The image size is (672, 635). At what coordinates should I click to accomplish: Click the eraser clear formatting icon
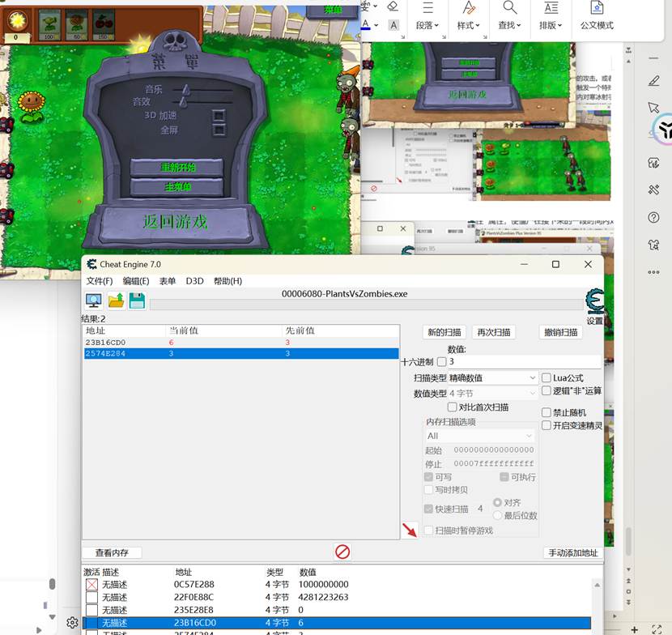[392, 6]
